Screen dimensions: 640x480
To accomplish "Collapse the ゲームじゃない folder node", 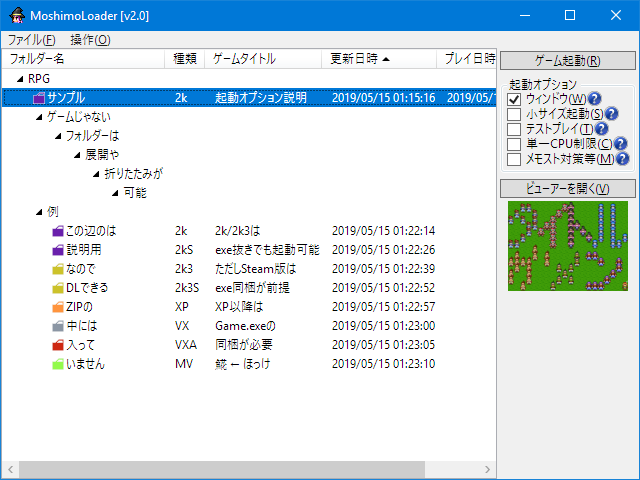I will (x=39, y=117).
